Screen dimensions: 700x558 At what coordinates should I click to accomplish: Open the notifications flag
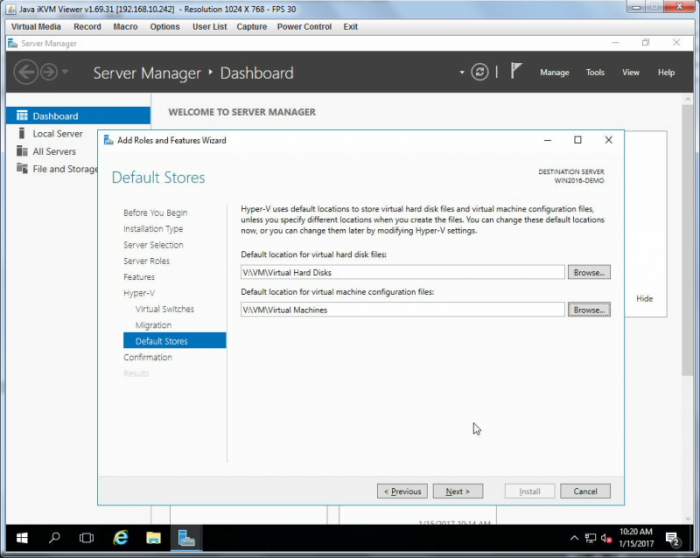[516, 71]
